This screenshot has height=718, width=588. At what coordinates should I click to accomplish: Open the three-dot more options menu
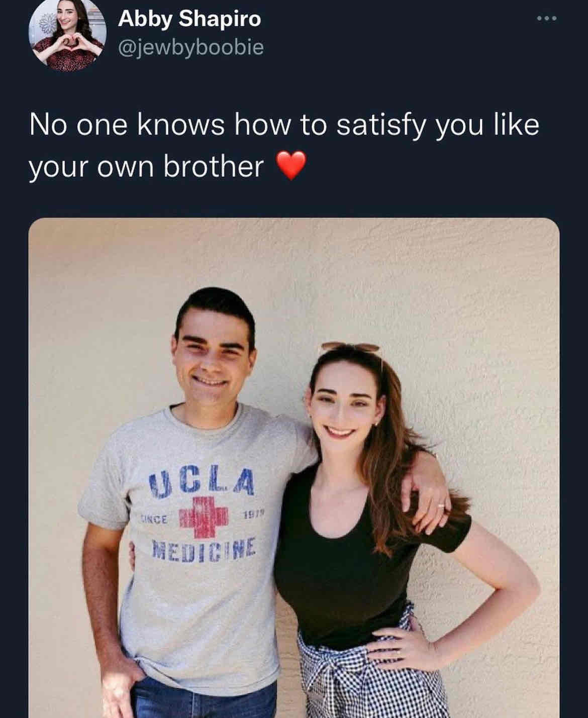point(547,19)
